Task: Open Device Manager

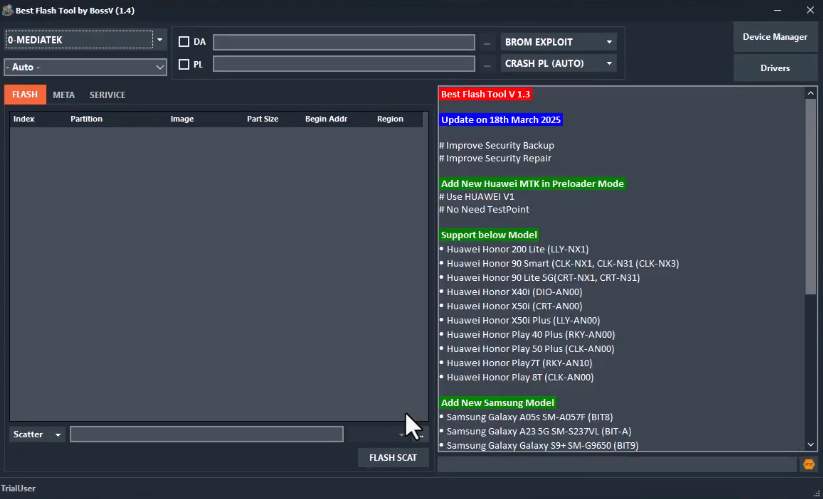Action: click(x=775, y=37)
